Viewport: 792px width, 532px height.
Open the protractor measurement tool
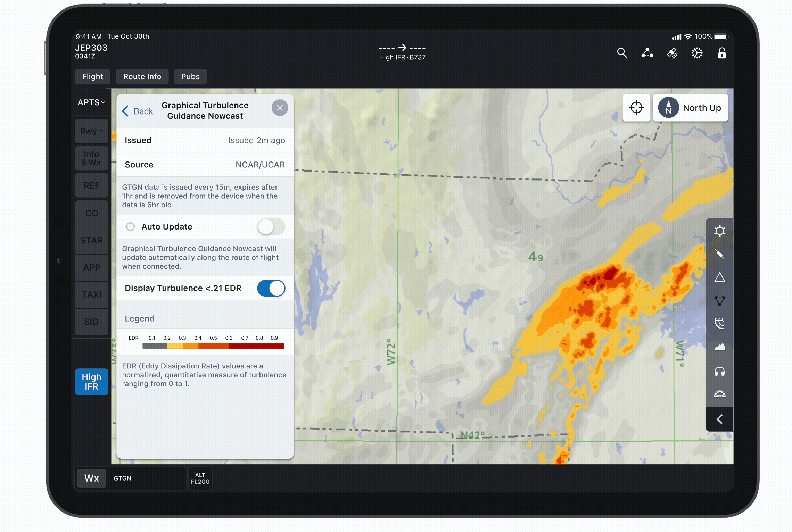point(720,394)
